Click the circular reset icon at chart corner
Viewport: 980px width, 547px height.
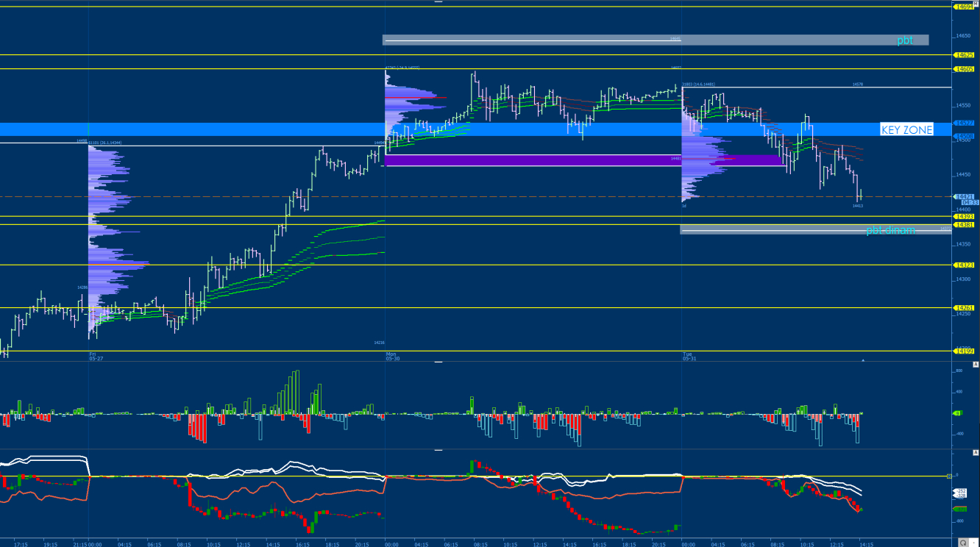point(963,542)
